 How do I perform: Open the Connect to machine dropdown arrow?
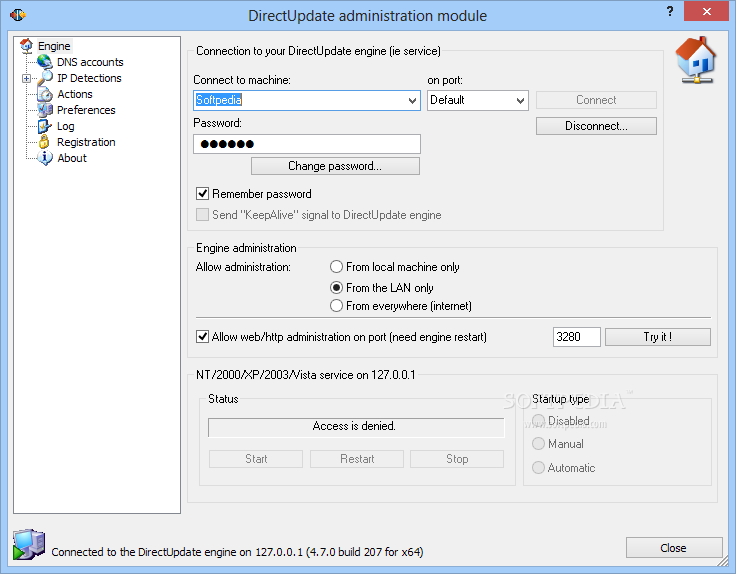412,100
